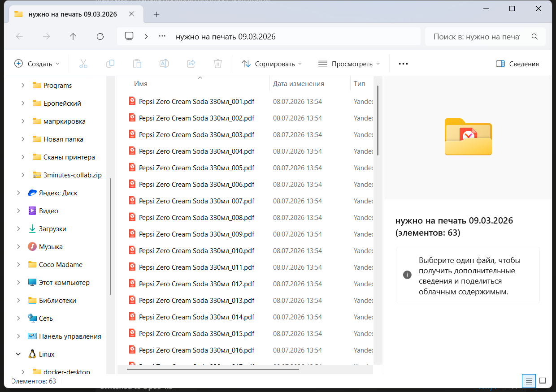Click the horizontal scrollbar of file list

(213, 369)
